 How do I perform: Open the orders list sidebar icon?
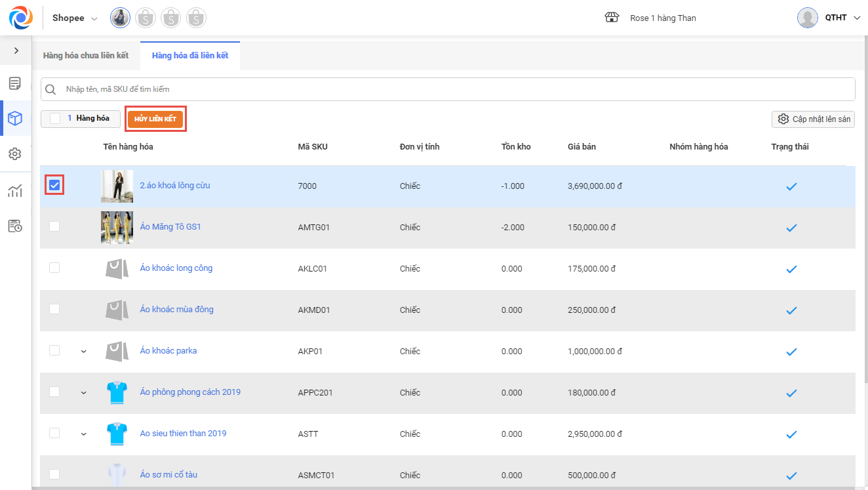click(15, 83)
